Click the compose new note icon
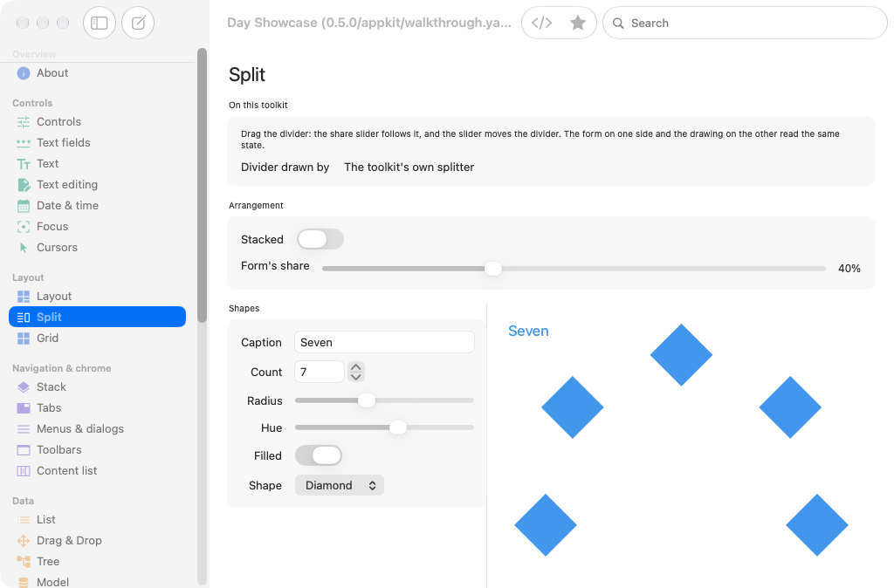Image resolution: width=894 pixels, height=588 pixels. 138,23
